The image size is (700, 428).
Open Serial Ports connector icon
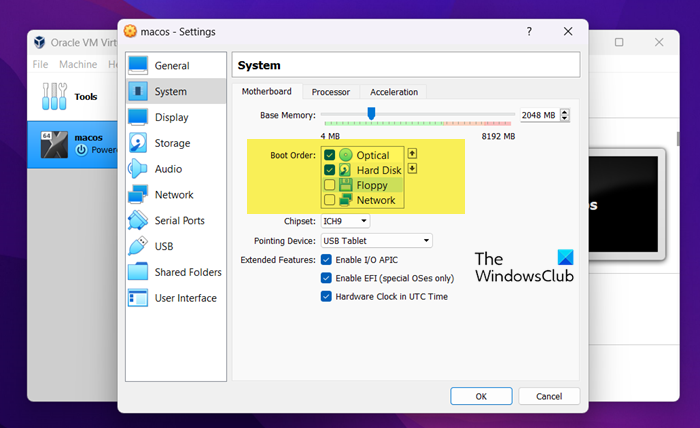(138, 220)
